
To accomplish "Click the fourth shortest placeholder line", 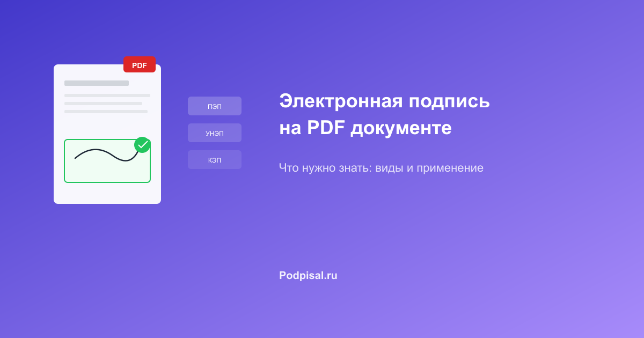I will pyautogui.click(x=106, y=111).
